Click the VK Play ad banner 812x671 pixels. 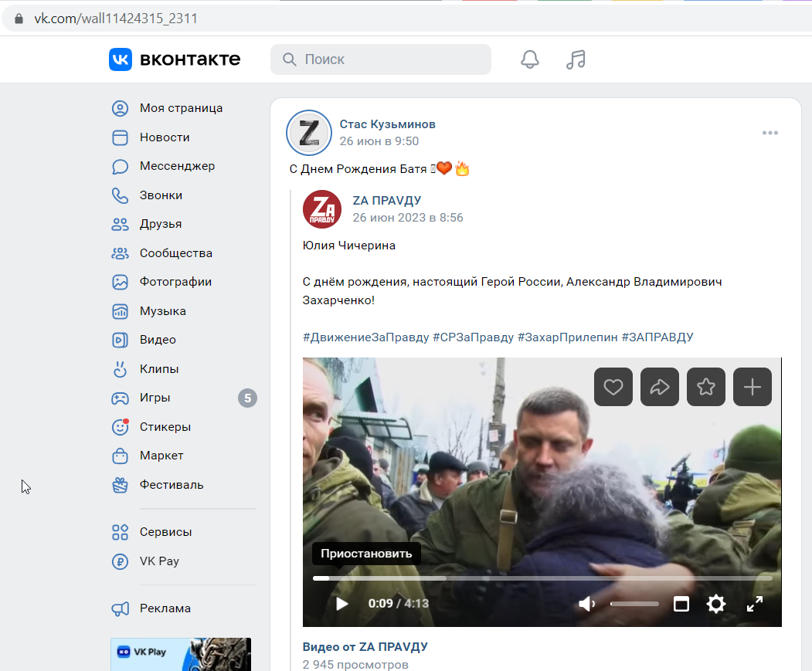(x=181, y=655)
